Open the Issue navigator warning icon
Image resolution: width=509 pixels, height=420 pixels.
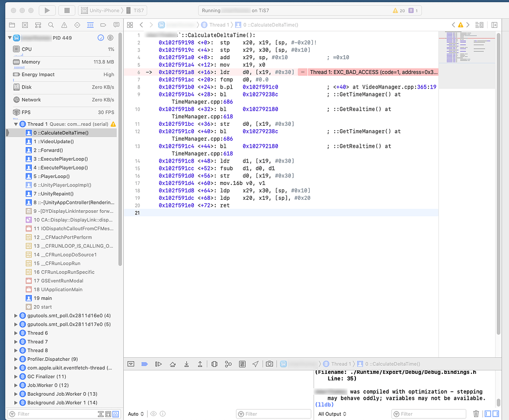64,25
